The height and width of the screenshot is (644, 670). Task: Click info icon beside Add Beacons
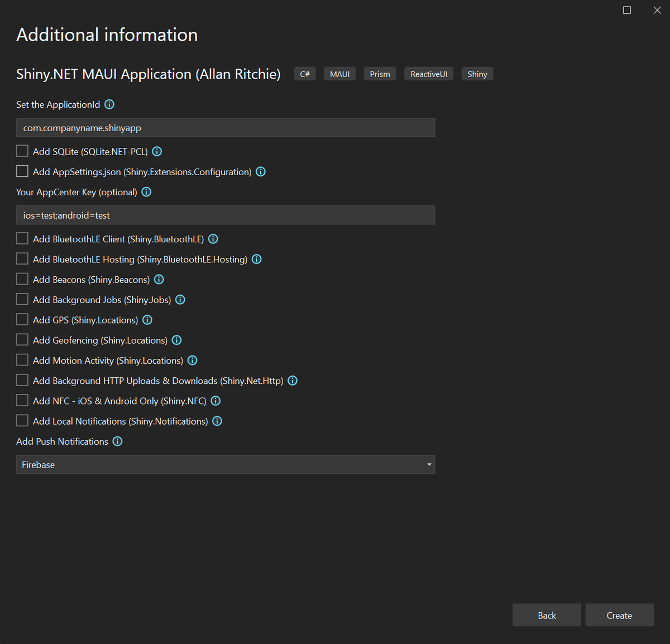pos(159,279)
